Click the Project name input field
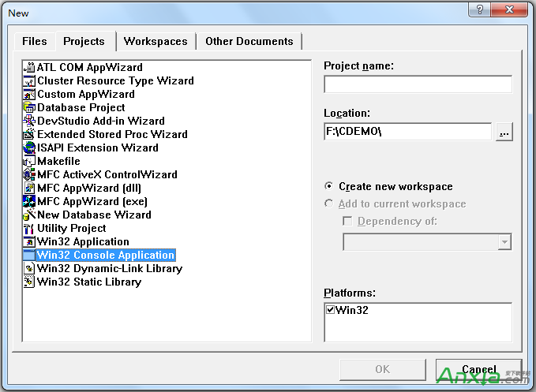The width and height of the screenshot is (536, 392). (x=418, y=84)
